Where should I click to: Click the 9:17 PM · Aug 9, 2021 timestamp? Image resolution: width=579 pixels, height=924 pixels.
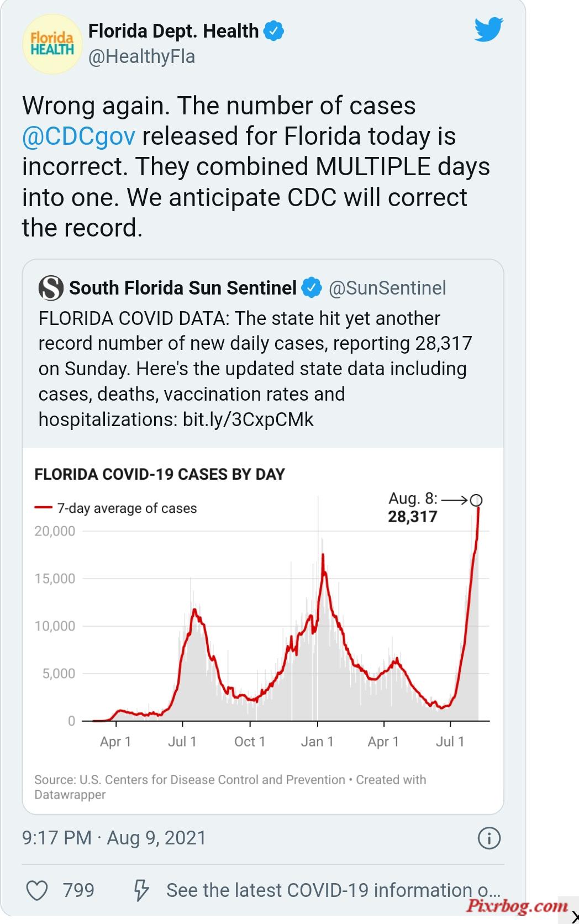click(x=114, y=838)
